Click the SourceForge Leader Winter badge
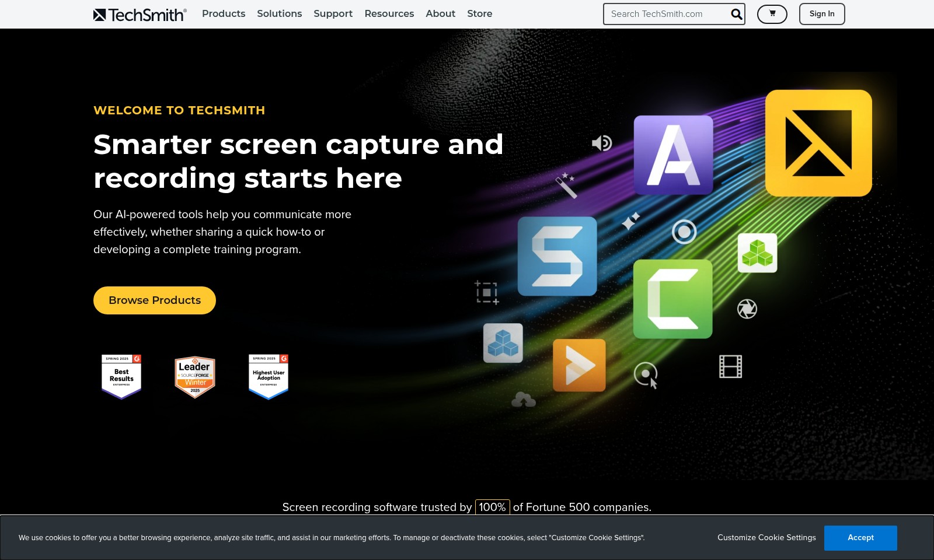The width and height of the screenshot is (934, 560). tap(195, 377)
